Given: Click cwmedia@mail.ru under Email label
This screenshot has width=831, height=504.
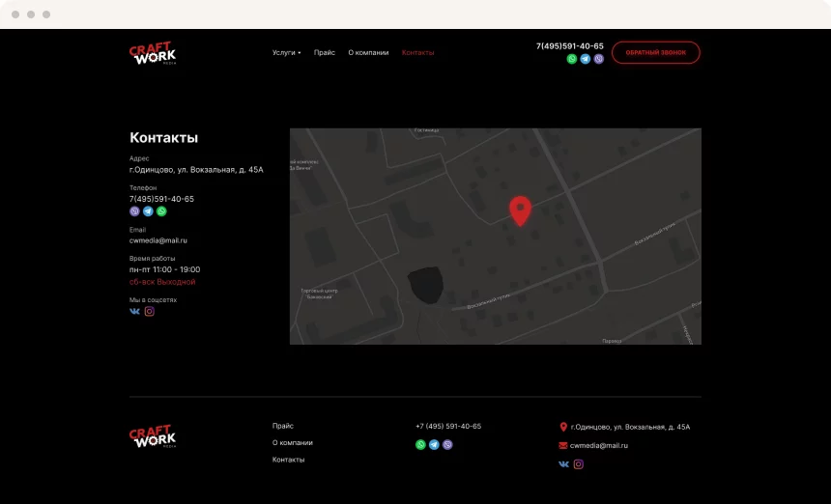Looking at the screenshot, I should pos(158,240).
